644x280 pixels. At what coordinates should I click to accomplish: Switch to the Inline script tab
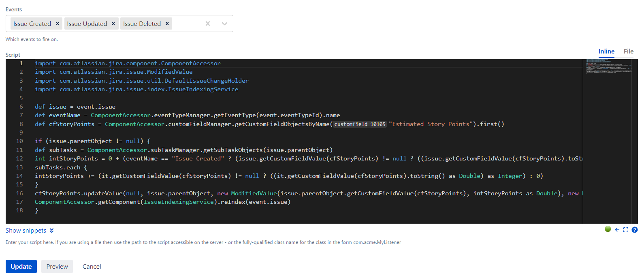coord(606,51)
